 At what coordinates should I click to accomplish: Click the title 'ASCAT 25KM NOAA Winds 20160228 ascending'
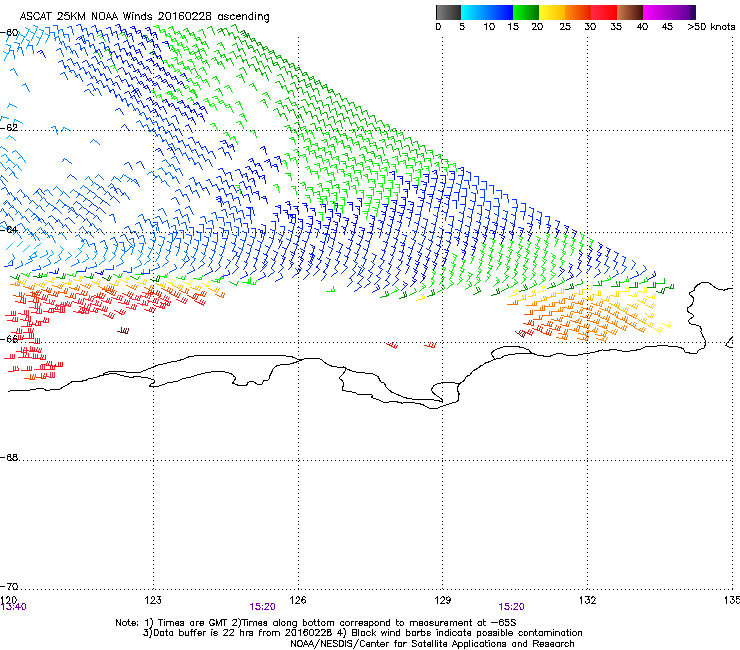tap(144, 17)
